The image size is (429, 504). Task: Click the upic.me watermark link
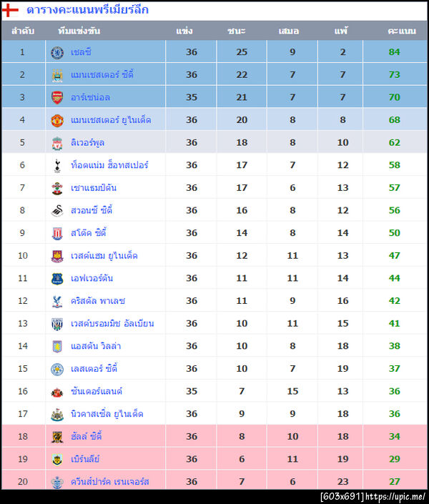[397, 496]
